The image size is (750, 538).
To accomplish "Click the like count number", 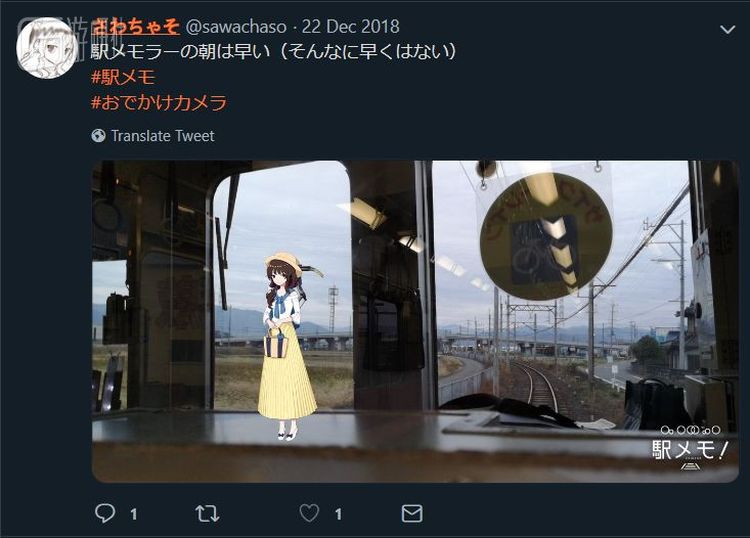I will (x=338, y=515).
